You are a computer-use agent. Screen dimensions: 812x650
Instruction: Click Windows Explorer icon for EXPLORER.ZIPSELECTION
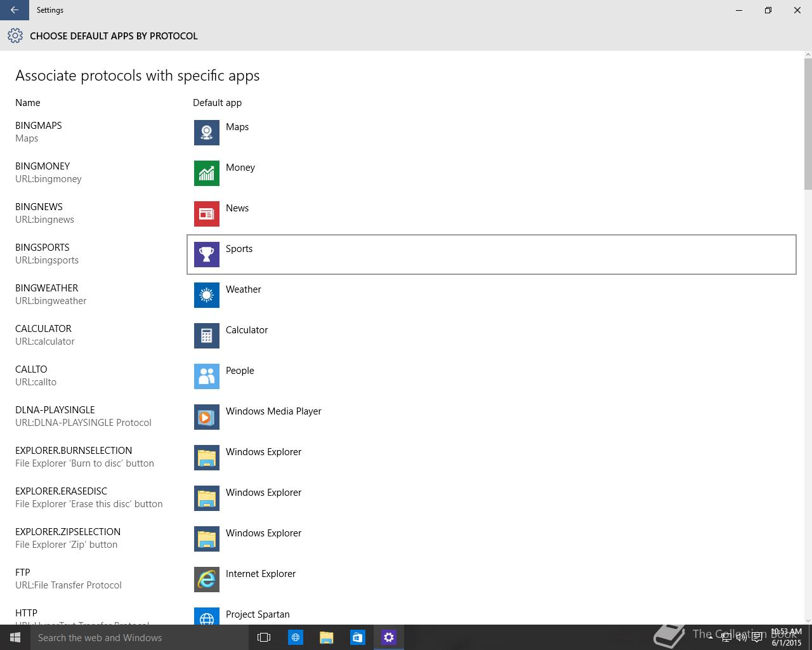click(x=207, y=539)
